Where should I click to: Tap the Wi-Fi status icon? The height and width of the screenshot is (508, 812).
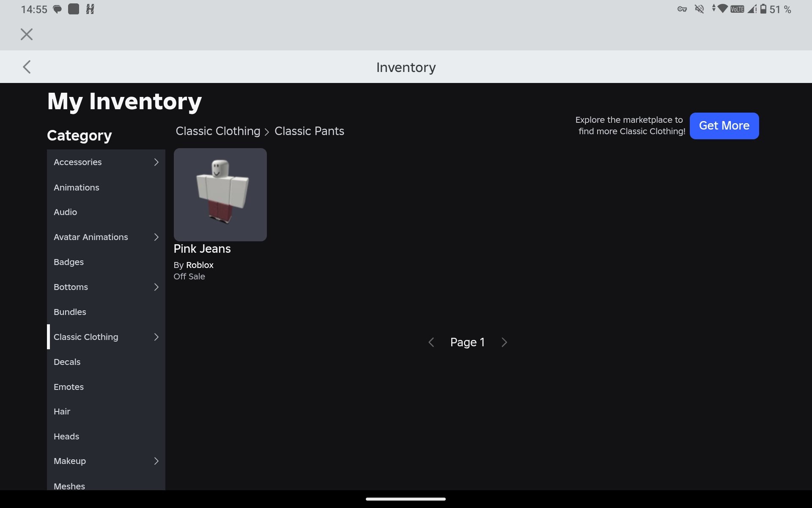[x=723, y=8]
